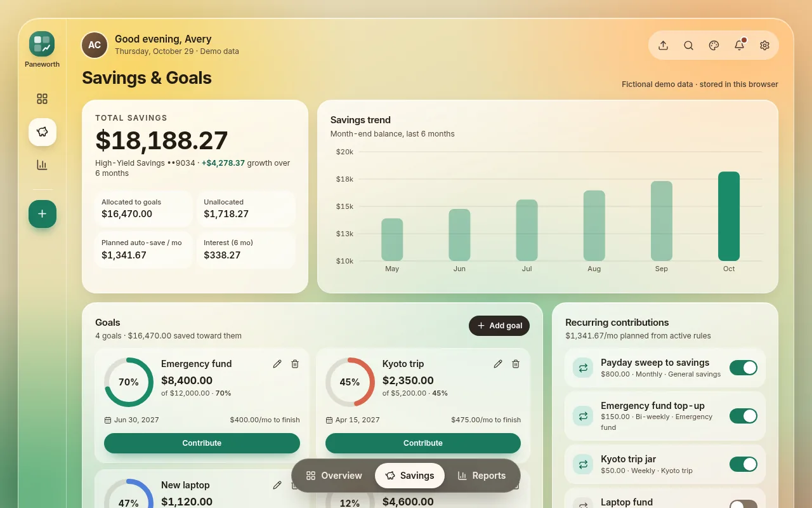Contribute to the Kyoto trip goal
This screenshot has height=508, width=812.
pyautogui.click(x=423, y=443)
